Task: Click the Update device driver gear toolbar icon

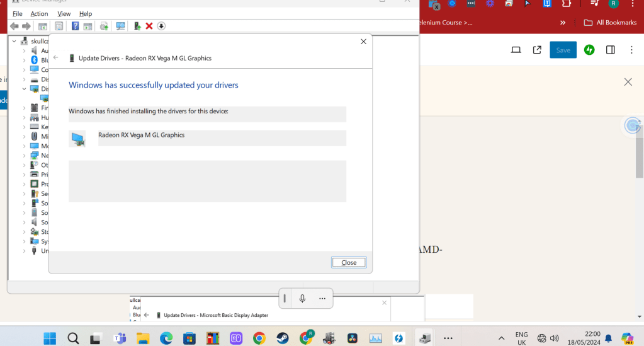Action: point(104,26)
